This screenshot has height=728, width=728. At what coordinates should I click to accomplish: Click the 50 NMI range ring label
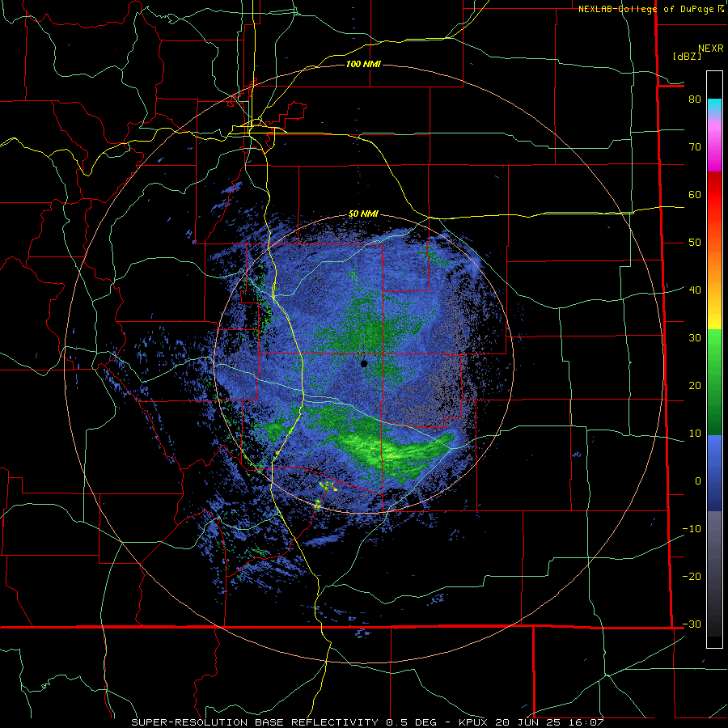(x=363, y=214)
